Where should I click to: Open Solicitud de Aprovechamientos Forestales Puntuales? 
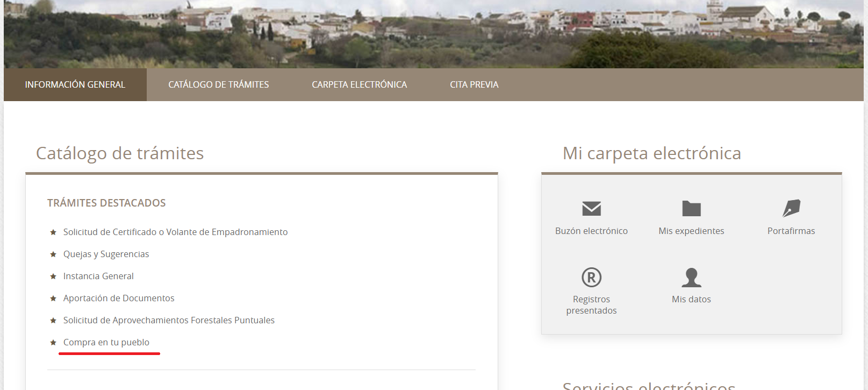(169, 320)
